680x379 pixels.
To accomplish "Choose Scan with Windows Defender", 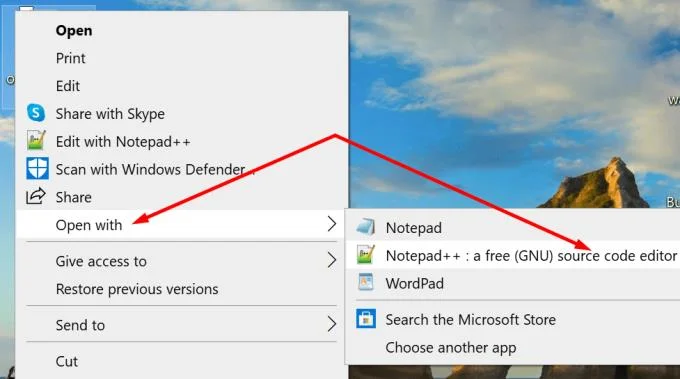I will (155, 170).
